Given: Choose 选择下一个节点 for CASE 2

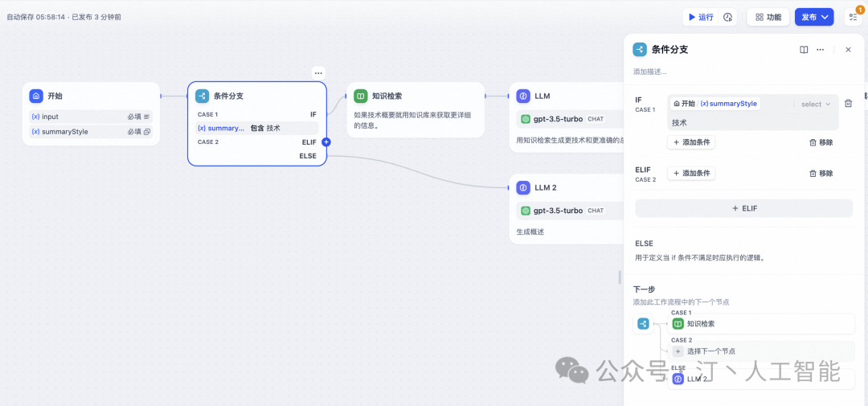Looking at the screenshot, I should coord(760,351).
